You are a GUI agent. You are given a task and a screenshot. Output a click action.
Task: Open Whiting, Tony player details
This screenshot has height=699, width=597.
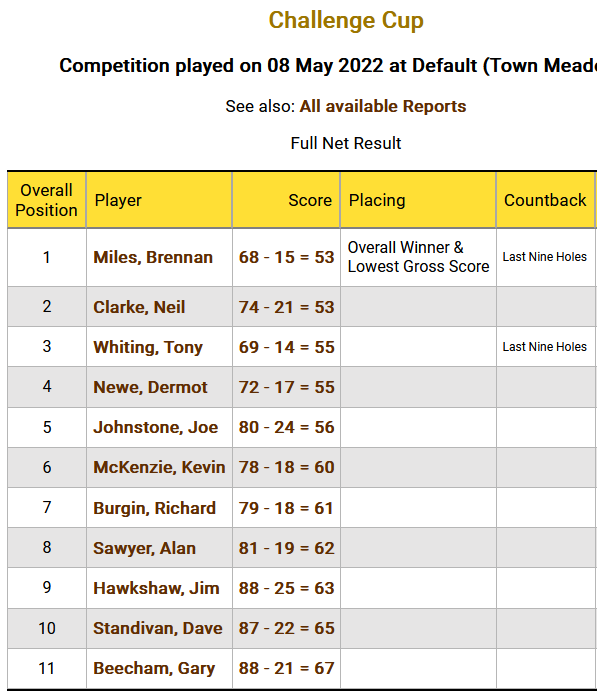pyautogui.click(x=148, y=347)
